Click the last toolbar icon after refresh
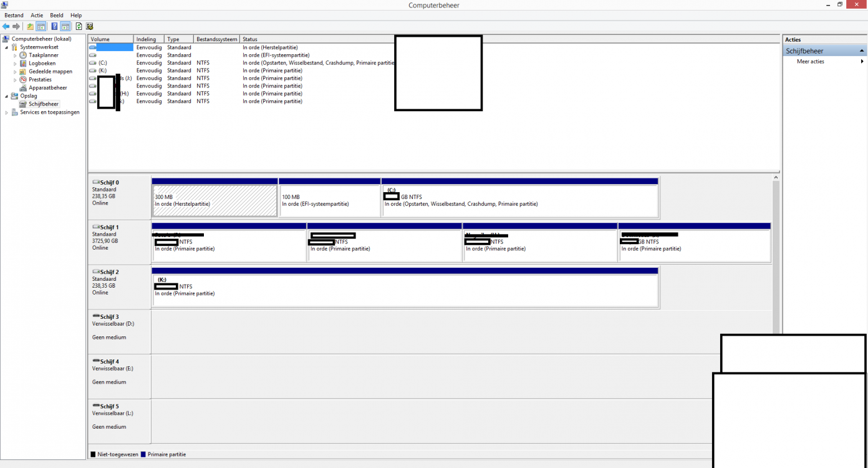Image resolution: width=868 pixels, height=468 pixels. click(89, 26)
